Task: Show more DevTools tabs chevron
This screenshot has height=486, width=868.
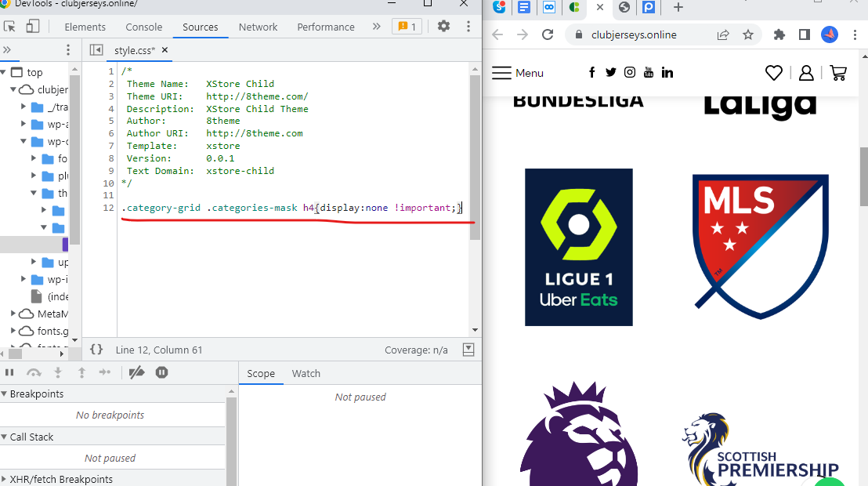Action: pos(377,26)
